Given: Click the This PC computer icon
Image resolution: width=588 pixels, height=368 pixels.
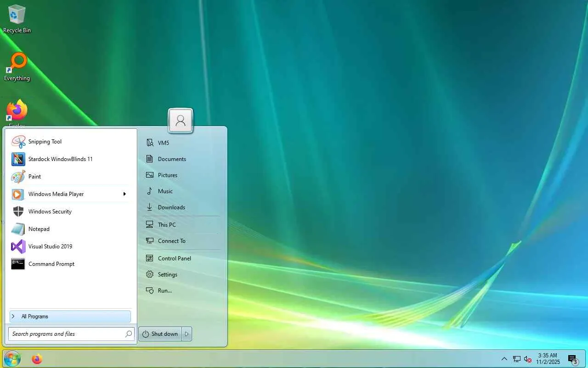Looking at the screenshot, I should tap(149, 225).
